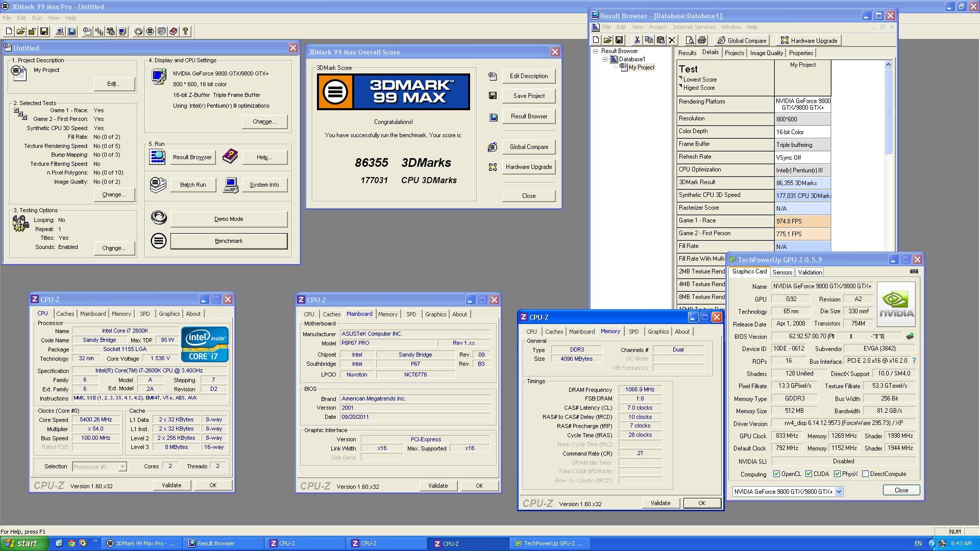This screenshot has height=551, width=980.
Task: Click the Testing Options icon in 3DMark toolbar
Action: pyautogui.click(x=111, y=32)
